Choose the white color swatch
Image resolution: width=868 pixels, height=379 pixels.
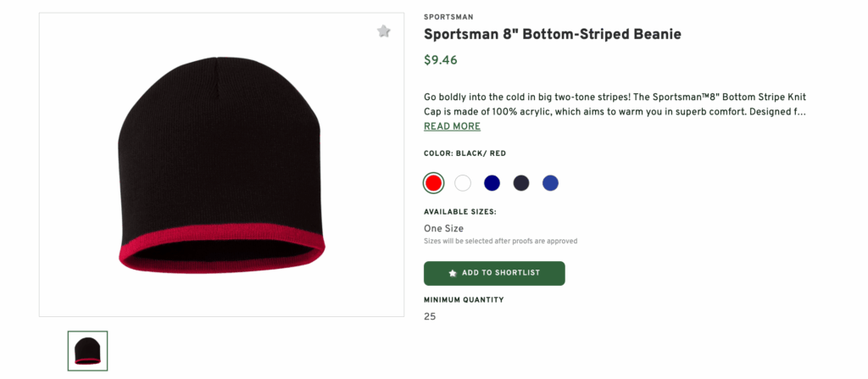pyautogui.click(x=463, y=182)
